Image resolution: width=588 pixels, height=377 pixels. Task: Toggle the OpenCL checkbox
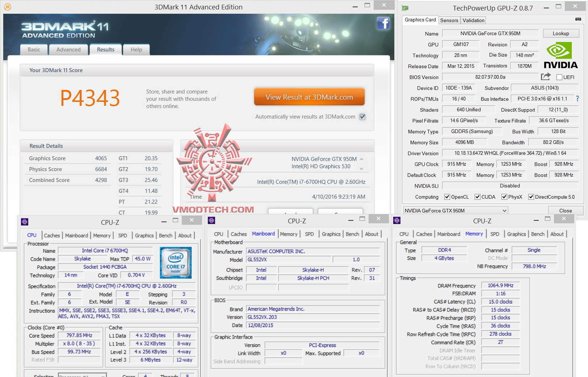click(x=447, y=197)
